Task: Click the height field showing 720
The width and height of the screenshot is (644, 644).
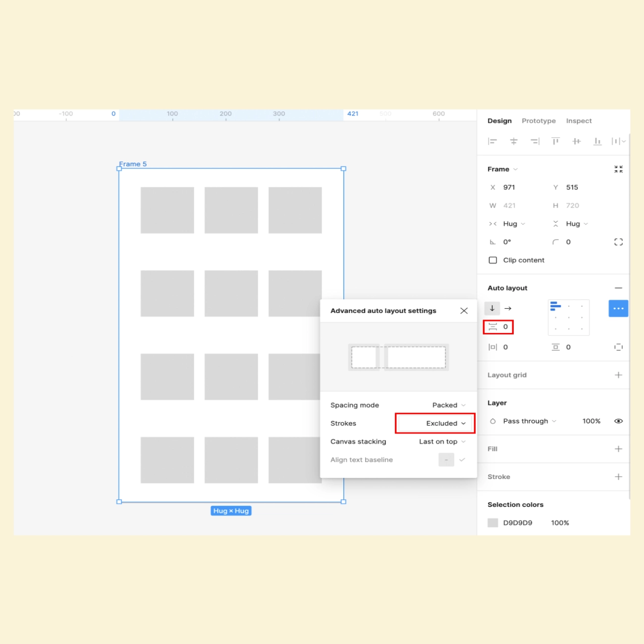Action: coord(573,206)
